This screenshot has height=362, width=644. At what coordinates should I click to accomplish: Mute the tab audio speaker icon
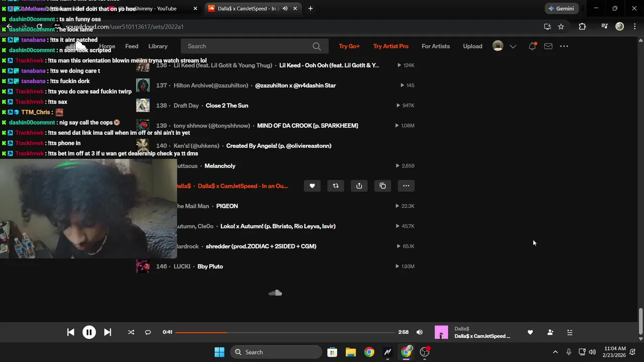(x=285, y=9)
